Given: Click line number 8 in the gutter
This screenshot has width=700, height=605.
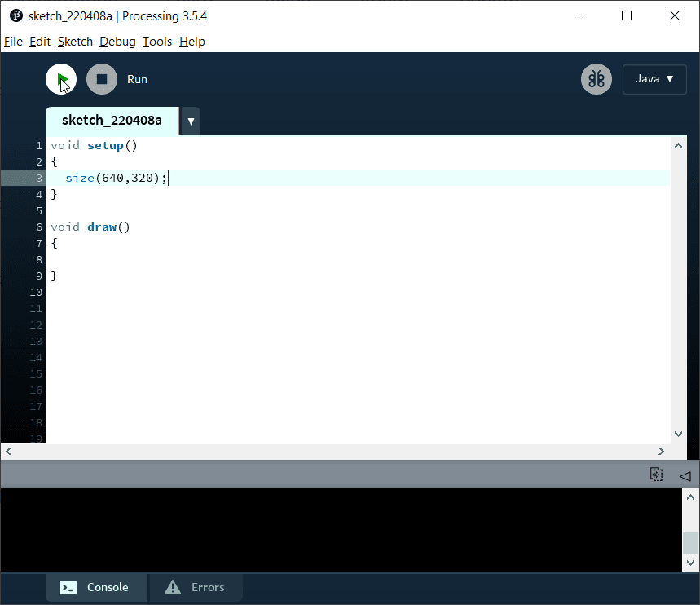Looking at the screenshot, I should click(39, 260).
